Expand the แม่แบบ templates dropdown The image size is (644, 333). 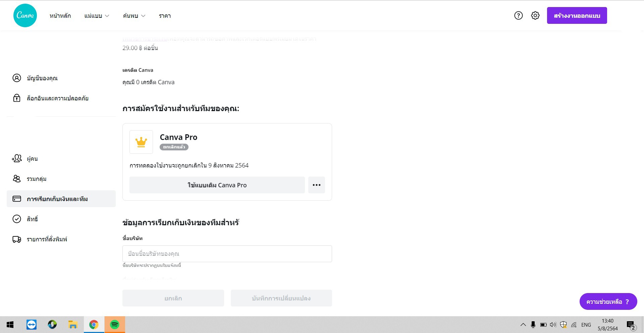tap(97, 16)
